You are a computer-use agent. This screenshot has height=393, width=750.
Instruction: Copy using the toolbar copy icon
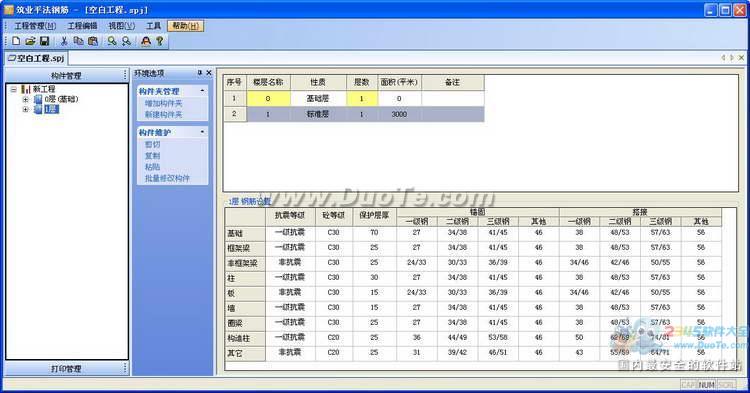pos(78,41)
